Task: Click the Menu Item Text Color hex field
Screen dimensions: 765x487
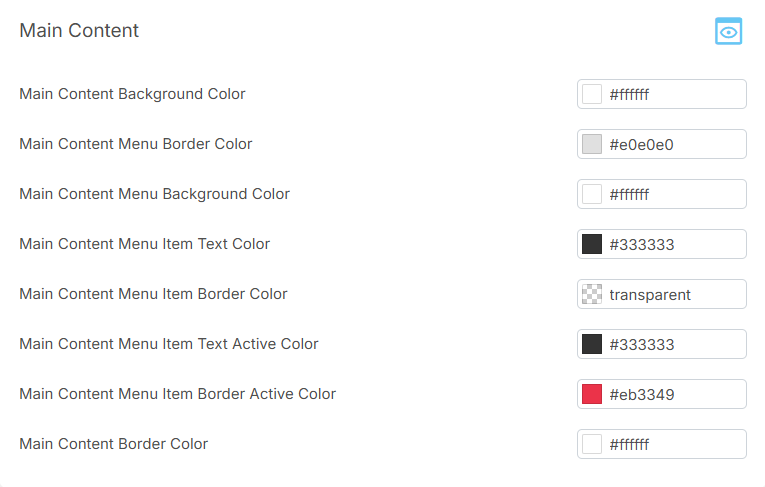Action: coord(674,244)
